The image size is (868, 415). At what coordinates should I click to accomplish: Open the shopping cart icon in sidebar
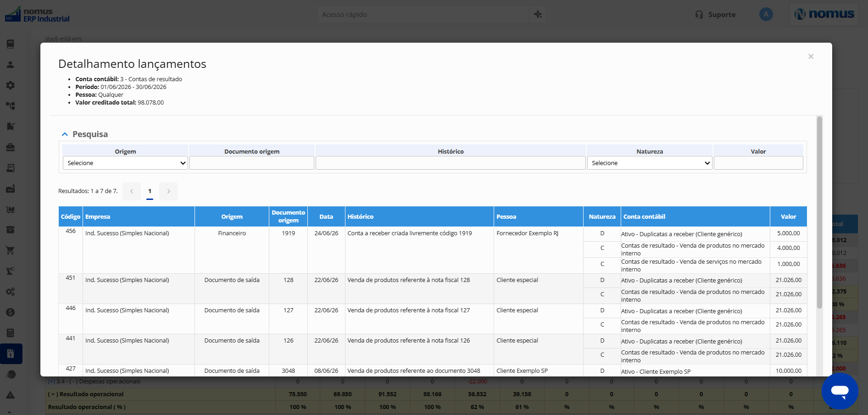coord(11,250)
